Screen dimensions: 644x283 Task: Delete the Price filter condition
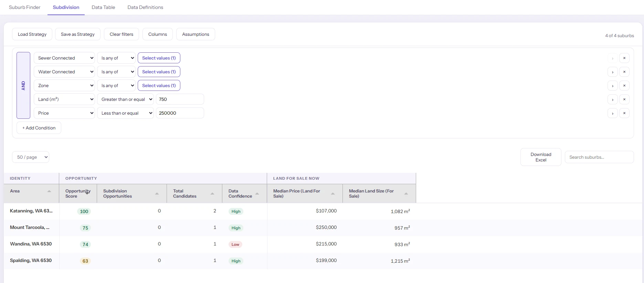tap(624, 113)
